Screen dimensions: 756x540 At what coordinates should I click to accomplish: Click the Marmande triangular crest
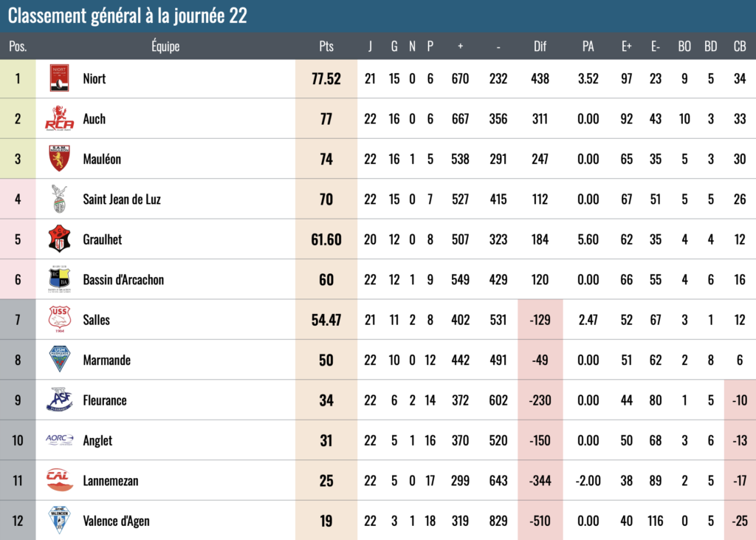[59, 359]
